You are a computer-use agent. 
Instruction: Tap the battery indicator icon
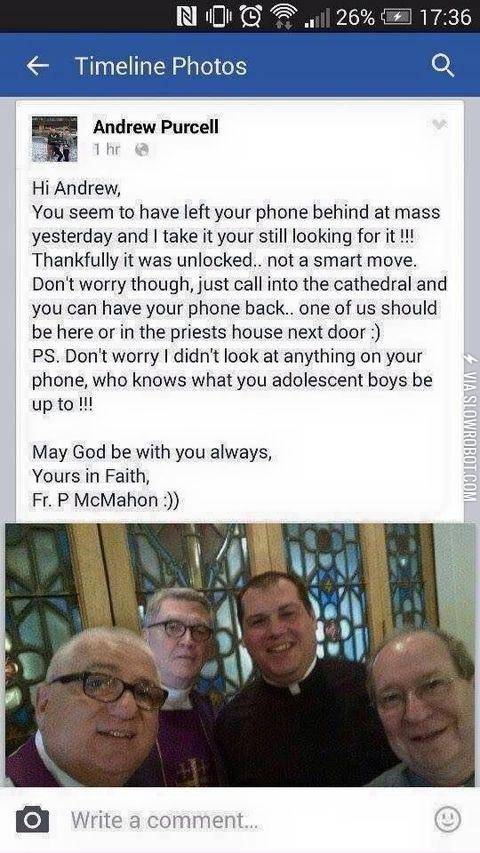[395, 17]
